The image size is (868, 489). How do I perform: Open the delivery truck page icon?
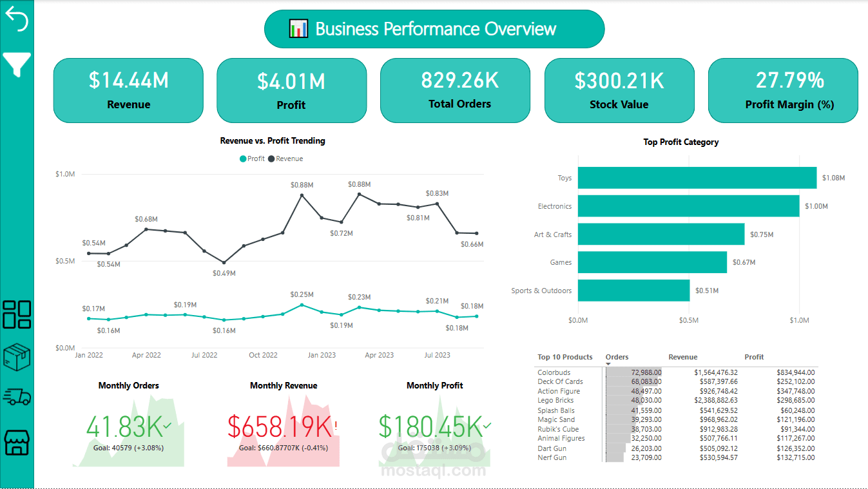pyautogui.click(x=17, y=397)
